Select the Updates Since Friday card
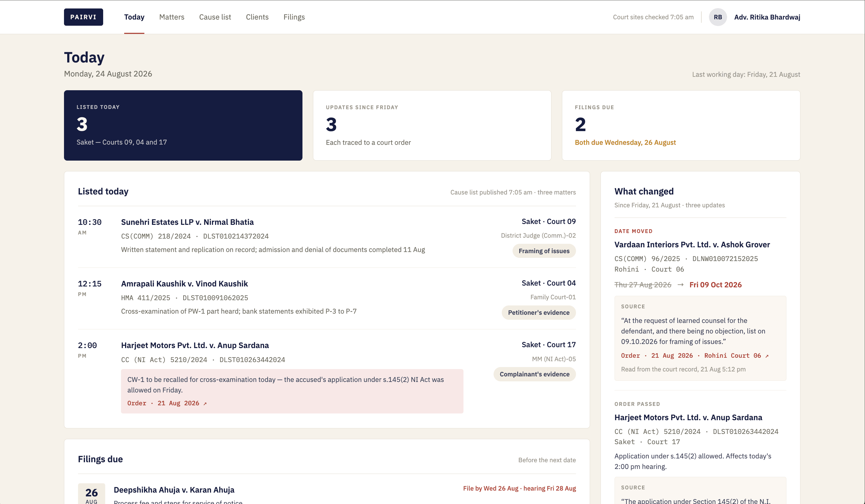Viewport: 865px width, 504px height. (x=432, y=125)
